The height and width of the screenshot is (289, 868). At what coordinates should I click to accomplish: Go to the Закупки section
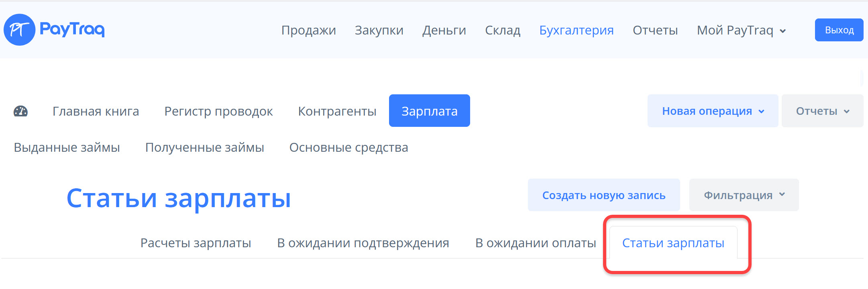[x=379, y=30]
